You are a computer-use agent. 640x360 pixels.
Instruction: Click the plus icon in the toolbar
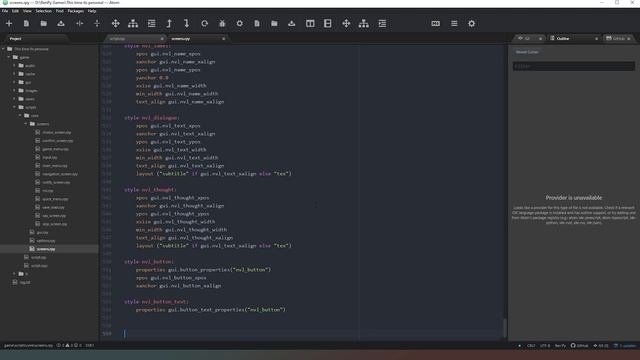9,24
